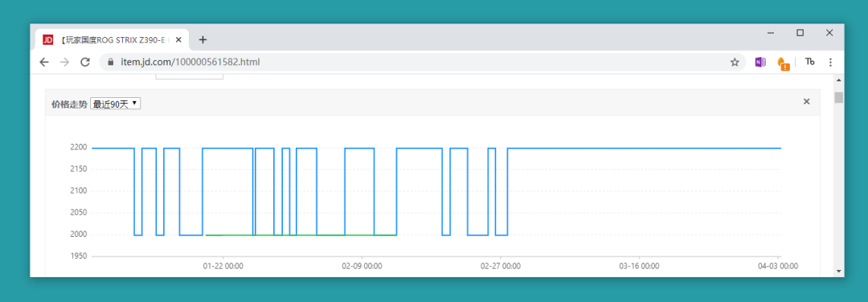Click the vertical scrollbar thumb
The image size is (868, 302).
coord(838,98)
